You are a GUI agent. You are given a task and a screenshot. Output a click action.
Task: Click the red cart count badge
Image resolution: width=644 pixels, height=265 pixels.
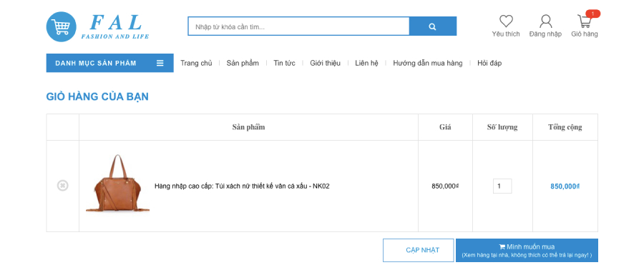[x=593, y=14]
